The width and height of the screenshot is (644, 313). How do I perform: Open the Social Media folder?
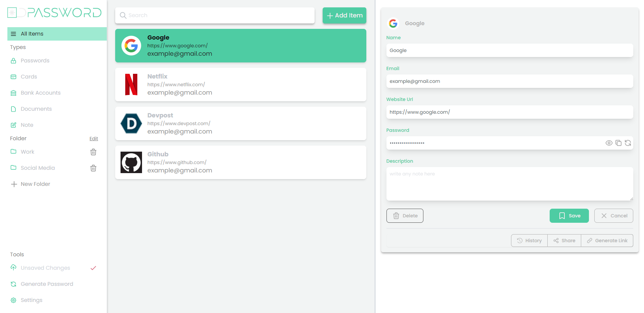tap(38, 168)
